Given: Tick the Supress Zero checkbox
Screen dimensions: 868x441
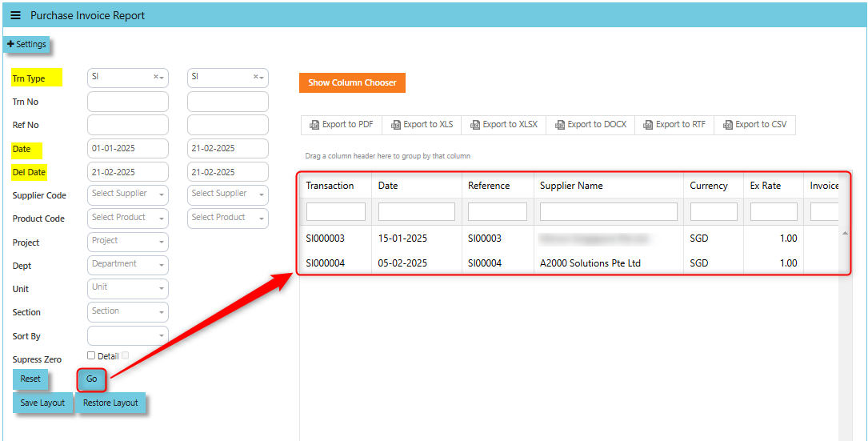Looking at the screenshot, I should pos(91,355).
